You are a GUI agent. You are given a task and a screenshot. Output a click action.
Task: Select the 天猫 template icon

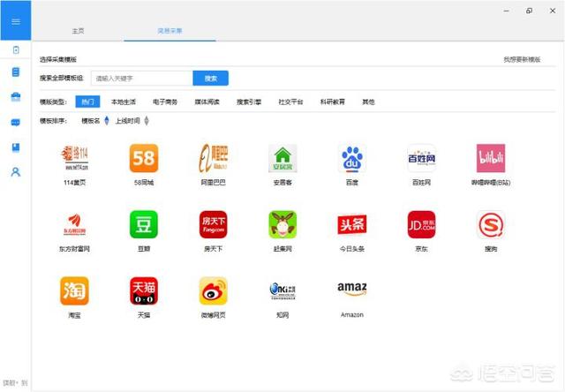point(144,290)
